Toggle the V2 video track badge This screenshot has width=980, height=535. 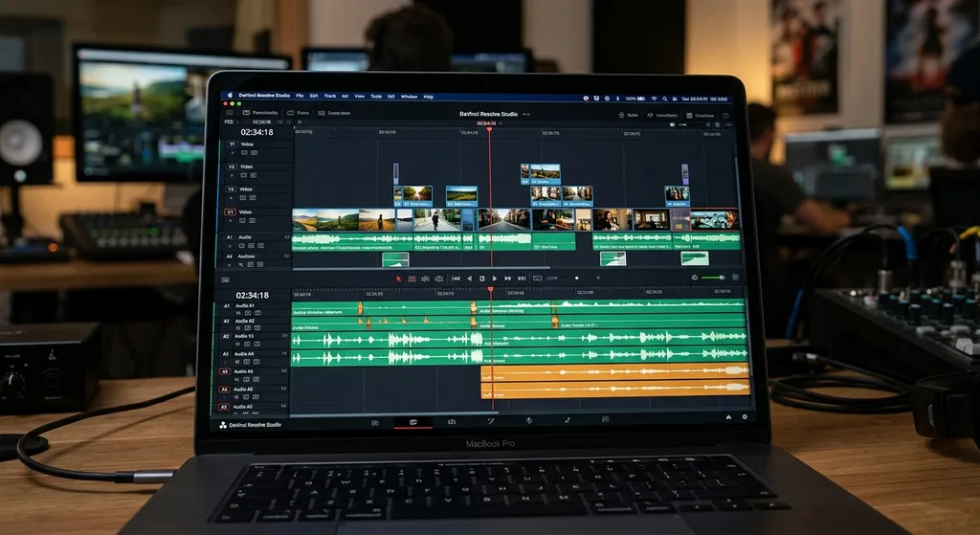tap(232, 167)
